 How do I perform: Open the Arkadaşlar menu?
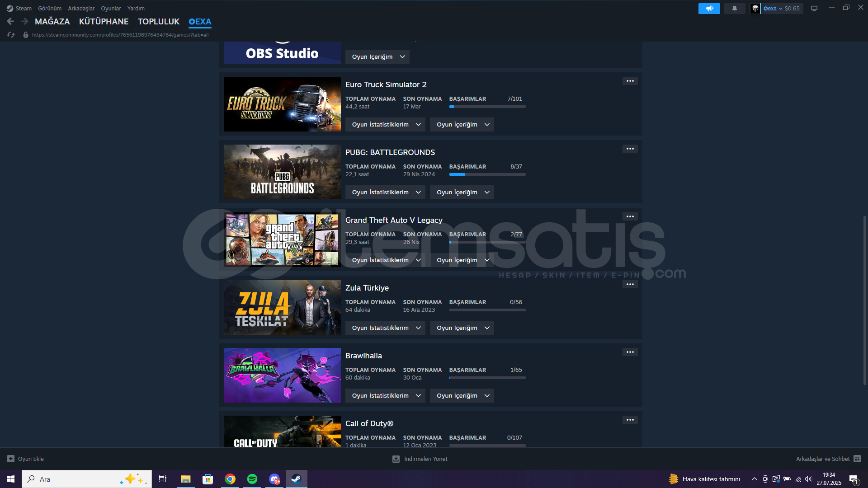[x=81, y=8]
